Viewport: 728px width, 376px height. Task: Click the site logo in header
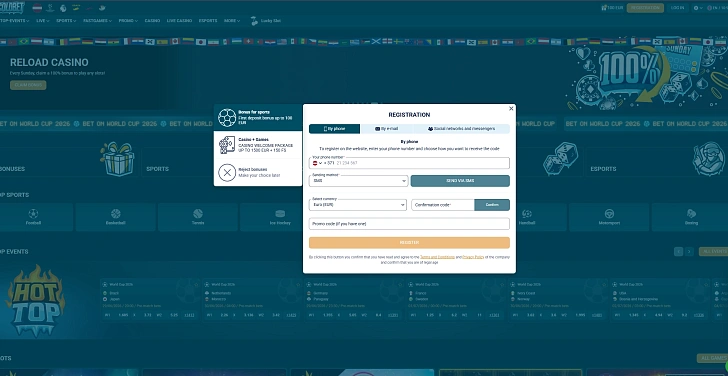point(12,7)
